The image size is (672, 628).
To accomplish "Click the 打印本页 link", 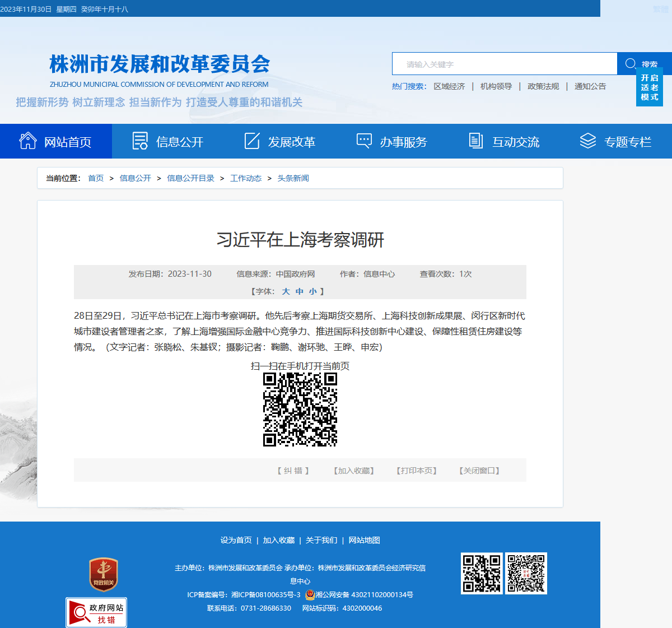I will point(416,471).
